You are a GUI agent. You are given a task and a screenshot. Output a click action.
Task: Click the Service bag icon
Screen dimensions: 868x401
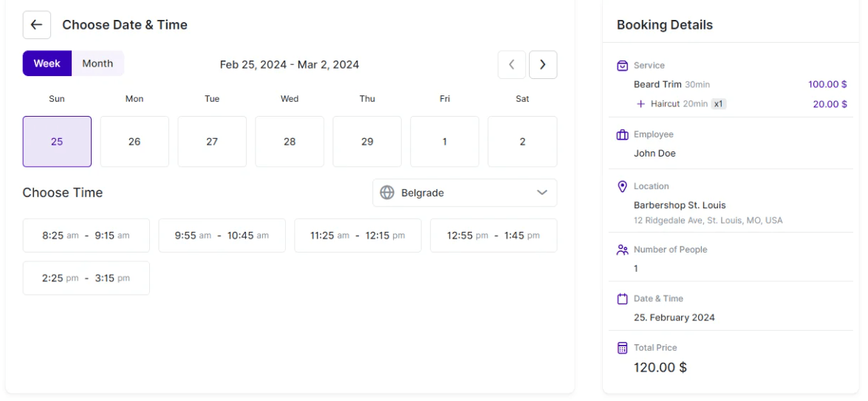click(622, 66)
